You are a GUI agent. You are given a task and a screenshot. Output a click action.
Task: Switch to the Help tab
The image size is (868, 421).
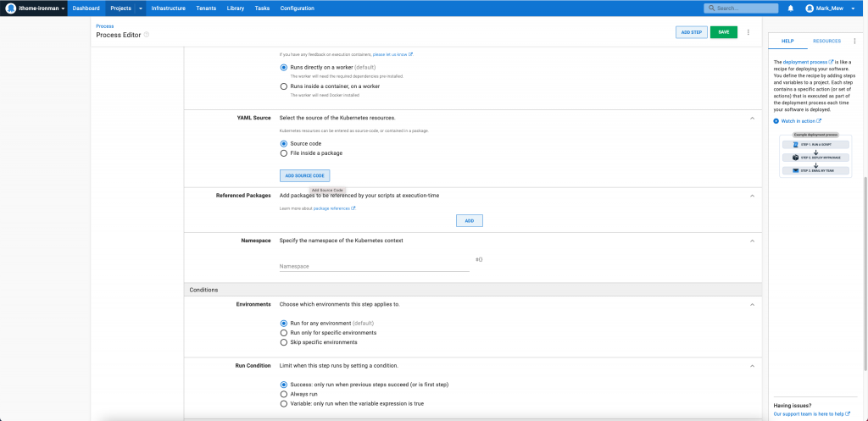pos(787,42)
